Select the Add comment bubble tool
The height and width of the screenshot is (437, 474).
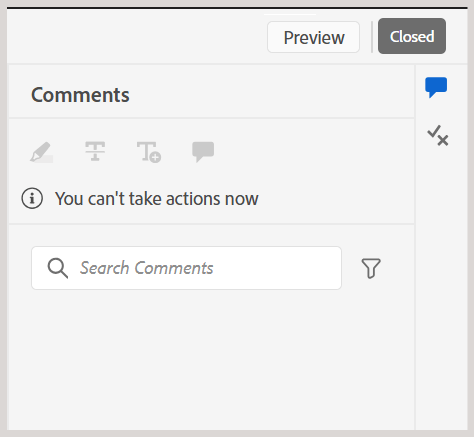click(x=203, y=152)
